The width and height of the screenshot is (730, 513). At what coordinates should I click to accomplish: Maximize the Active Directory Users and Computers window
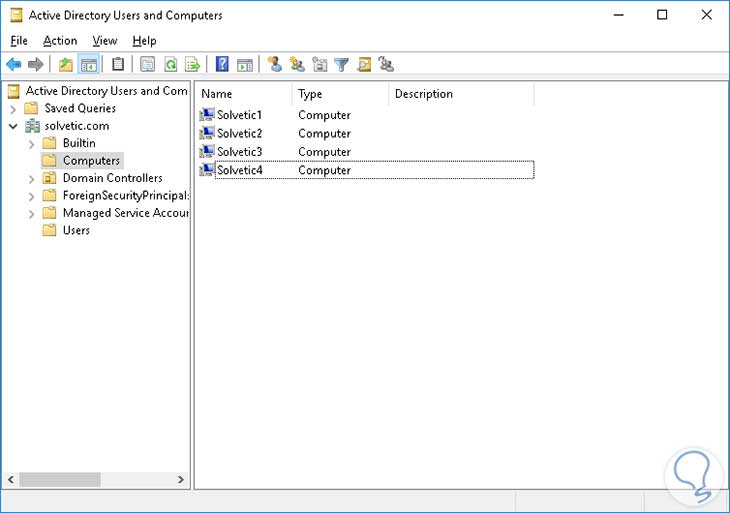coord(662,15)
